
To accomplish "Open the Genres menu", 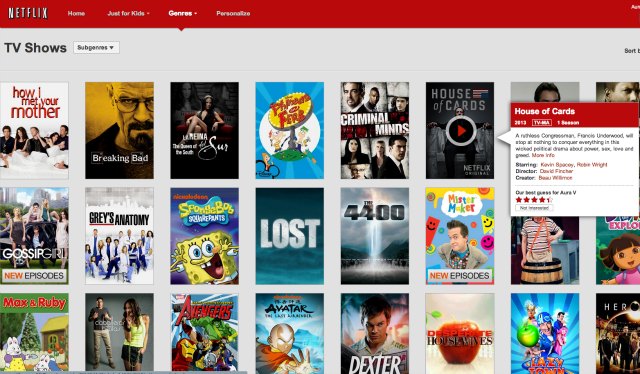I will (x=182, y=13).
